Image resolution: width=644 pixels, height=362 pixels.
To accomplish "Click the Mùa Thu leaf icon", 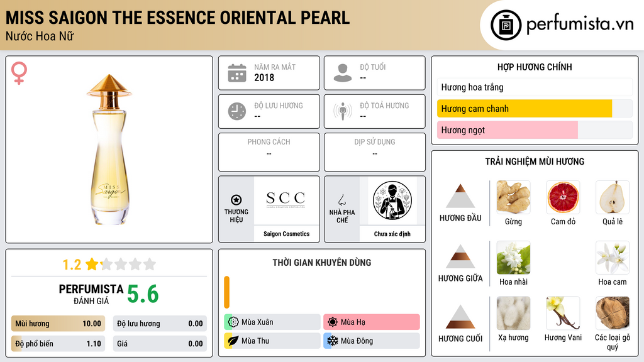I will (233, 341).
